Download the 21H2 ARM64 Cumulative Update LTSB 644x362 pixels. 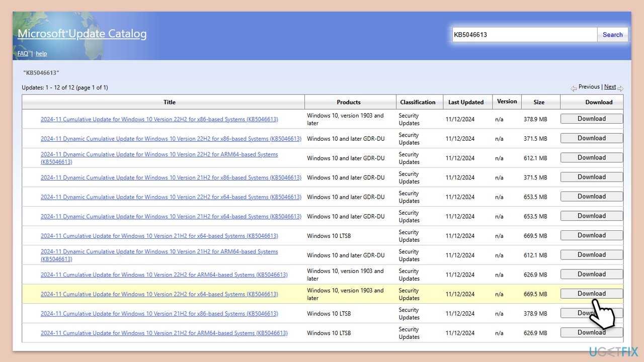point(591,332)
